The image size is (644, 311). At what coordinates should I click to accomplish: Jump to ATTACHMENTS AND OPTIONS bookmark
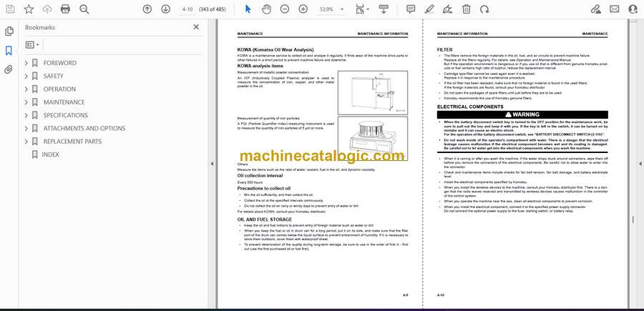tap(84, 129)
